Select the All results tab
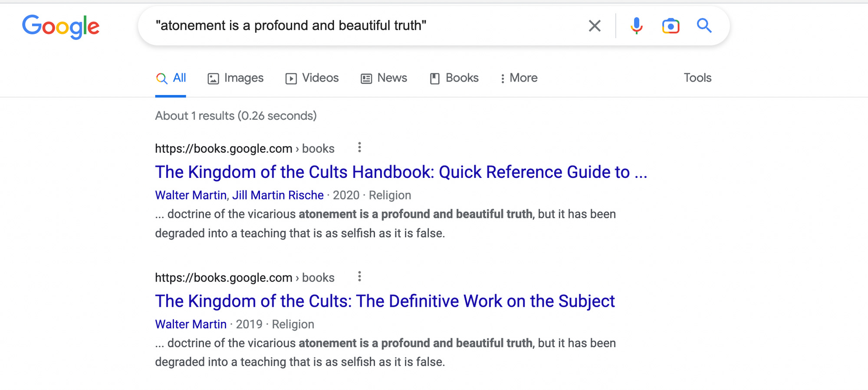868x390 pixels. point(171,78)
